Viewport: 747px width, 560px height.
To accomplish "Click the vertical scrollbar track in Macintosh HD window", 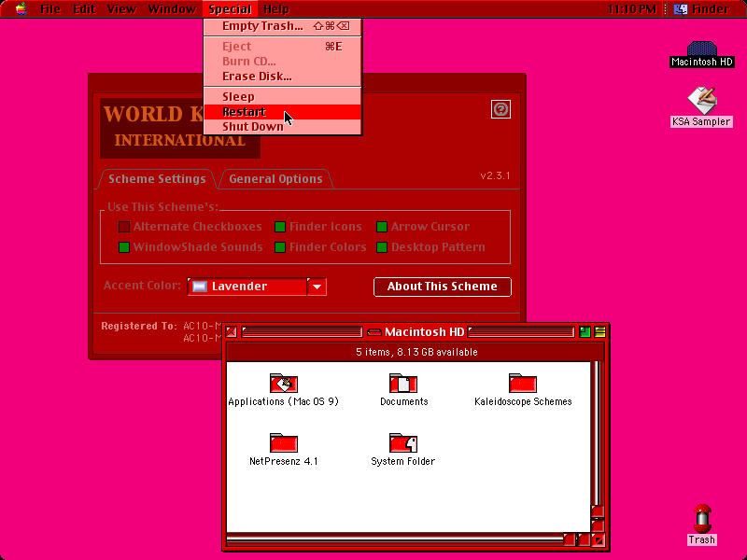I will pyautogui.click(x=598, y=432).
